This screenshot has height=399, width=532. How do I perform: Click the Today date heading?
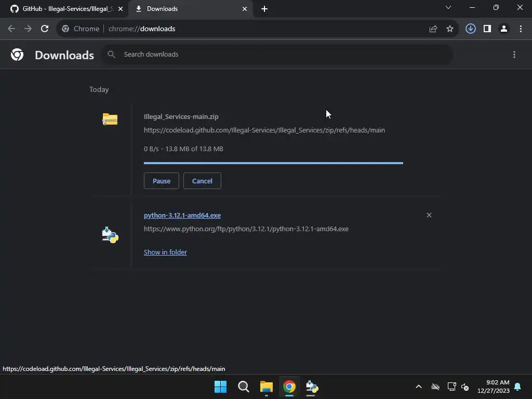[99, 89]
